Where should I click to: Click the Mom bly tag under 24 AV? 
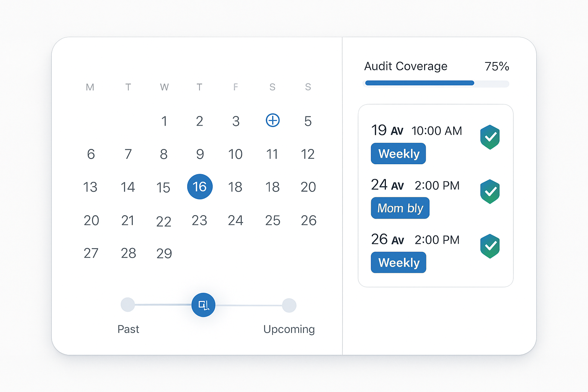point(400,208)
